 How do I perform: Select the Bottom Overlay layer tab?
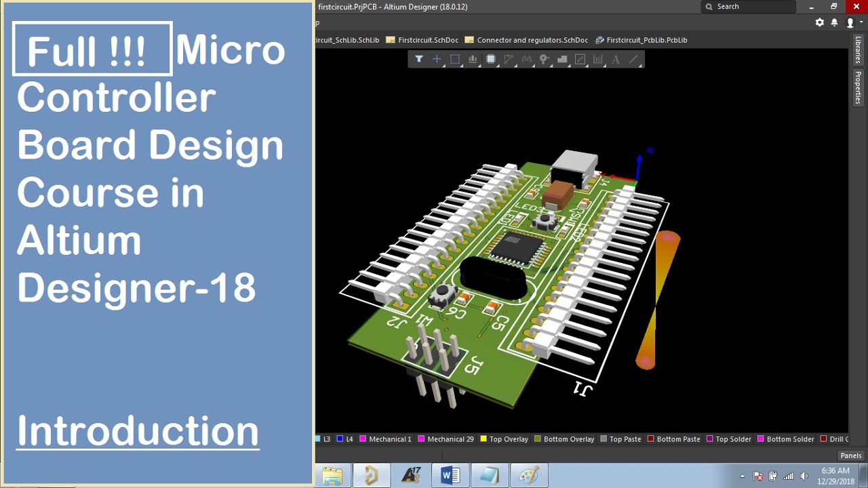pos(564,439)
